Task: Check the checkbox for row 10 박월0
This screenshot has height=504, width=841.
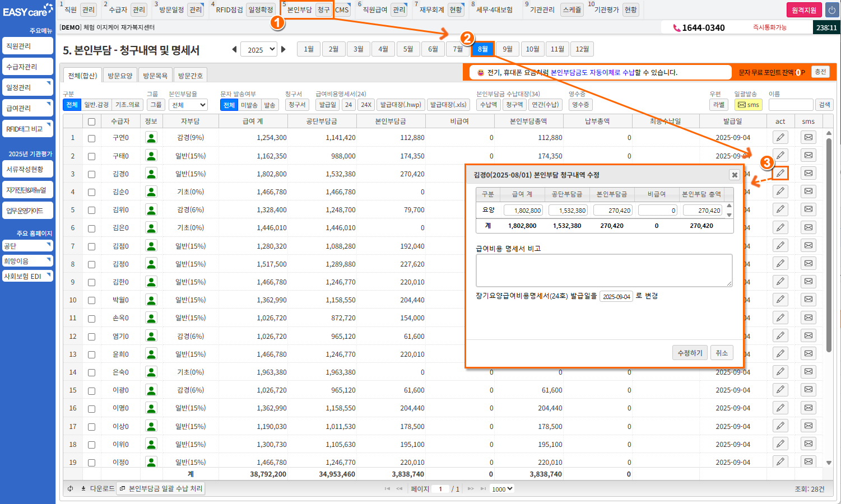Action: click(x=91, y=300)
